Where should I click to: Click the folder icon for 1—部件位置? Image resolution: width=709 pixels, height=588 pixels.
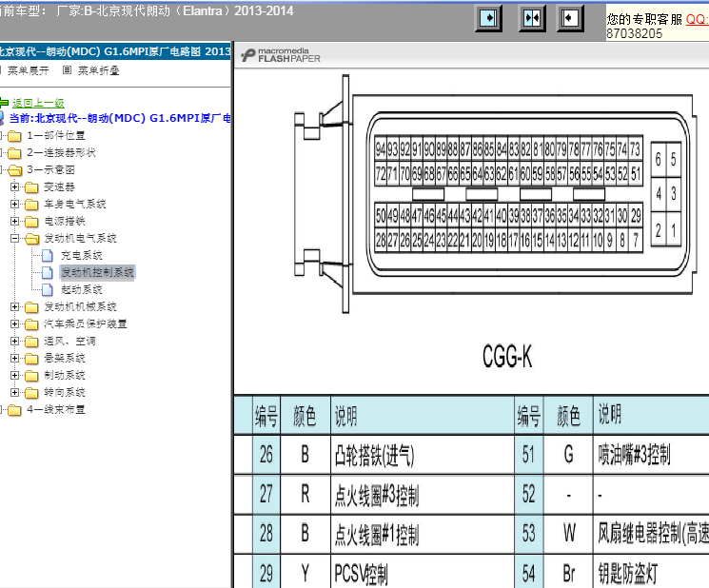(14, 136)
